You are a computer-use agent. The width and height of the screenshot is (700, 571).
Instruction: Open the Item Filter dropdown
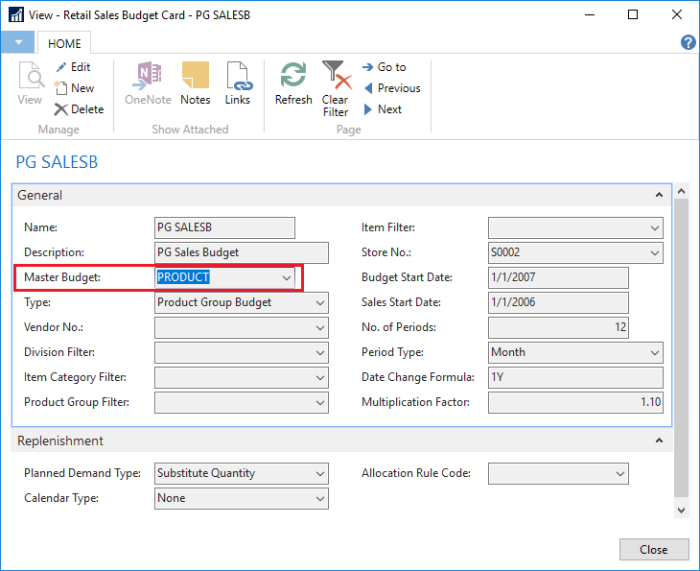(x=655, y=228)
